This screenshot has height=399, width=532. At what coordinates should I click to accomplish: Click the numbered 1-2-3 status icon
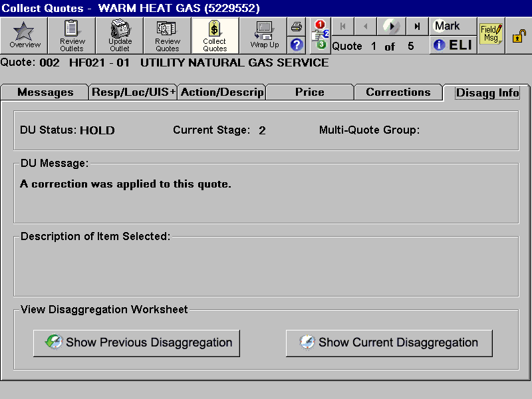(x=321, y=35)
